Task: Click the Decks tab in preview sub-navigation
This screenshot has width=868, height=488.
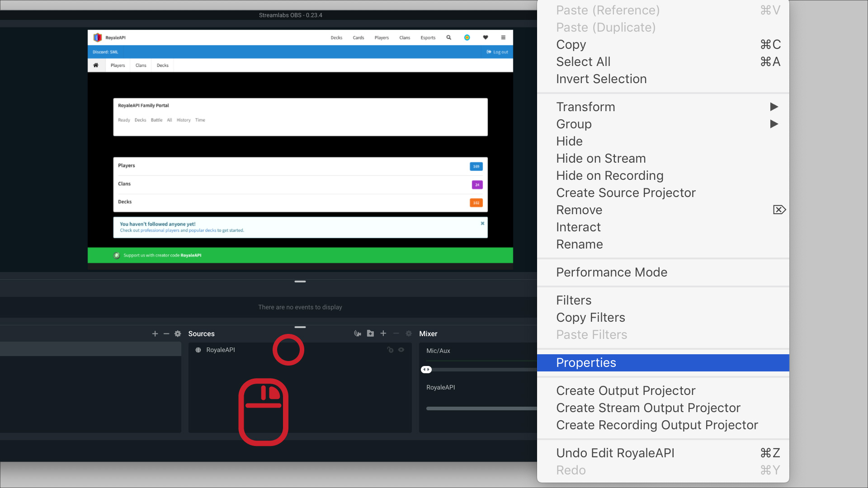Action: coord(163,65)
